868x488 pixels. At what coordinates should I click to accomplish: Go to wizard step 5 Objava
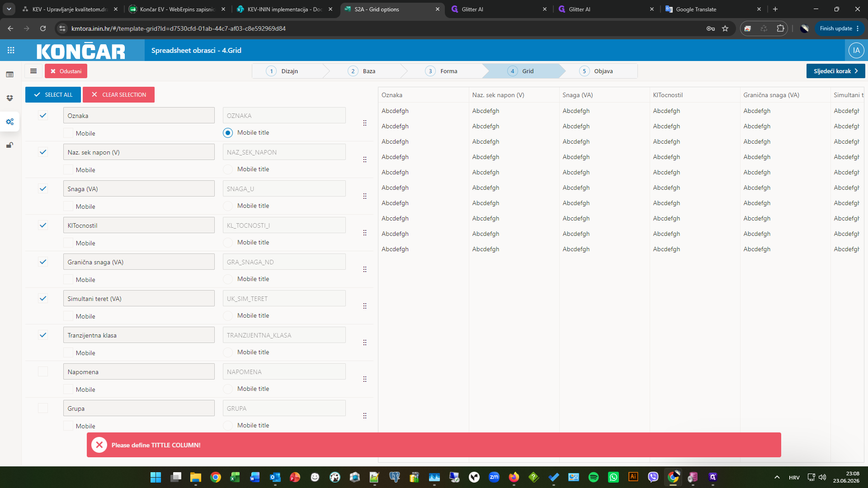click(601, 71)
